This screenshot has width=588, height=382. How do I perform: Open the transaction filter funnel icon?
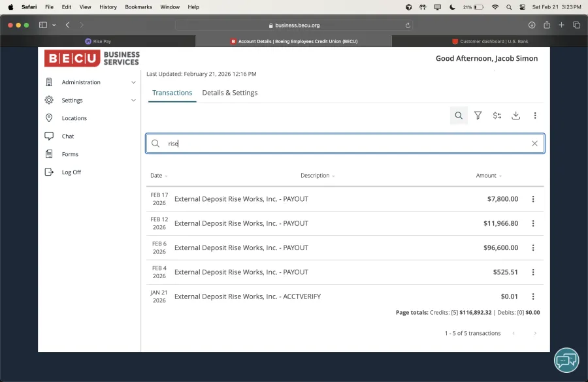pos(478,116)
